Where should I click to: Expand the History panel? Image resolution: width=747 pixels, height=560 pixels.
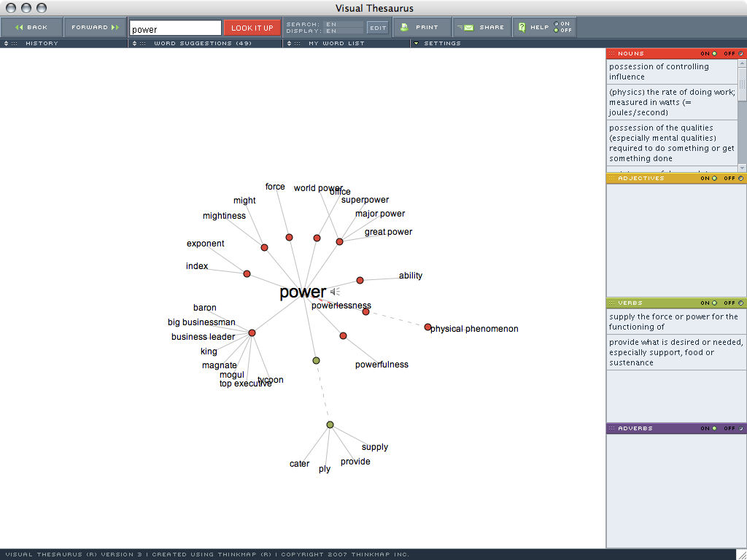tap(6, 43)
